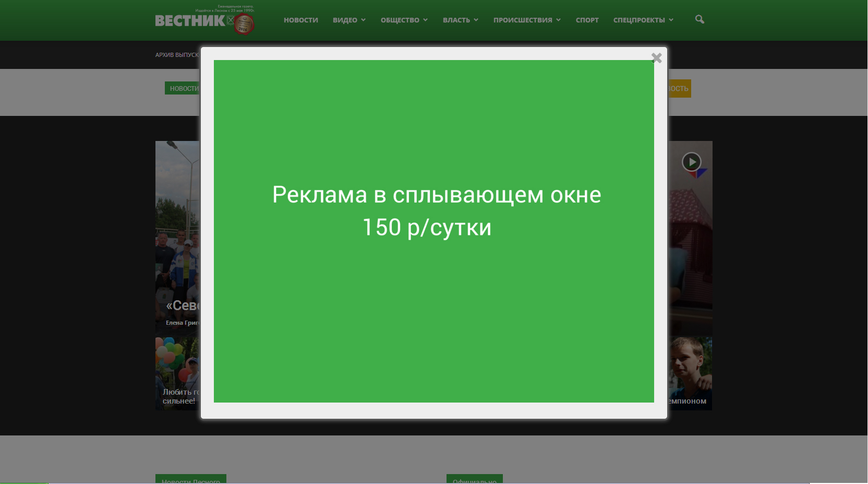
Task: Open the «Сев…» sports team article thumbnail
Action: point(177,235)
